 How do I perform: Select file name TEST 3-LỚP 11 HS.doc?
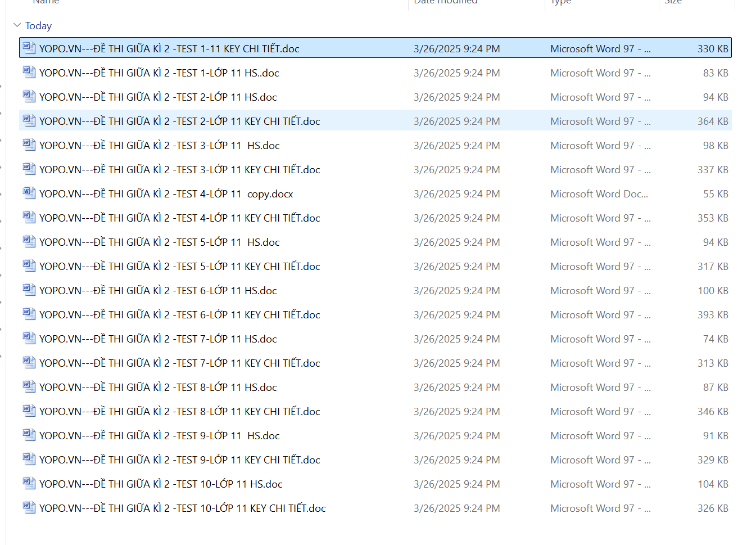point(160,146)
